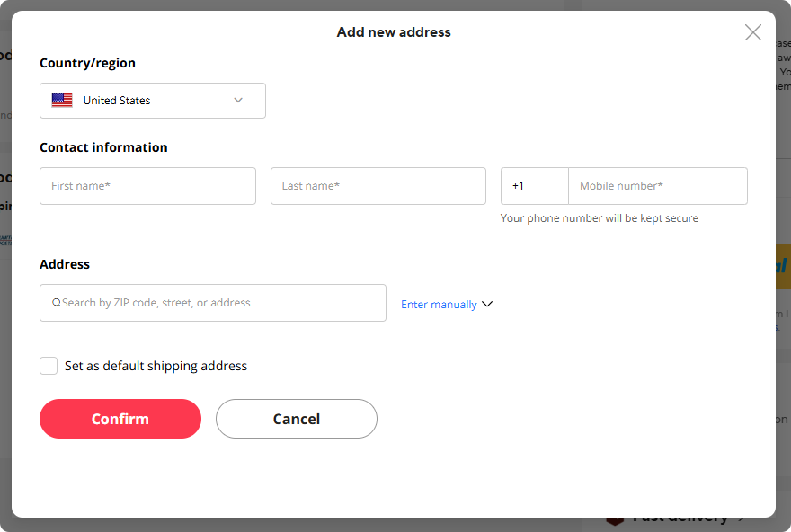Click the 'United States' text in selector
Image resolution: width=791 pixels, height=532 pixels.
pyautogui.click(x=117, y=101)
